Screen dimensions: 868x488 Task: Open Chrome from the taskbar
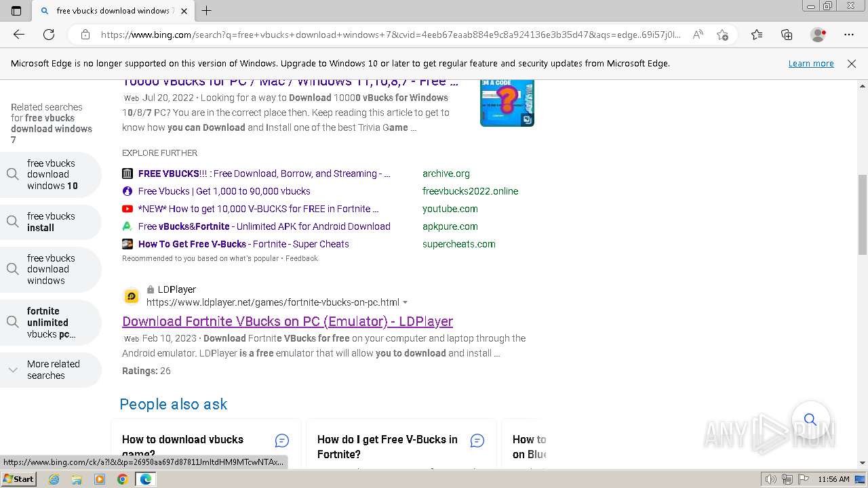122,479
